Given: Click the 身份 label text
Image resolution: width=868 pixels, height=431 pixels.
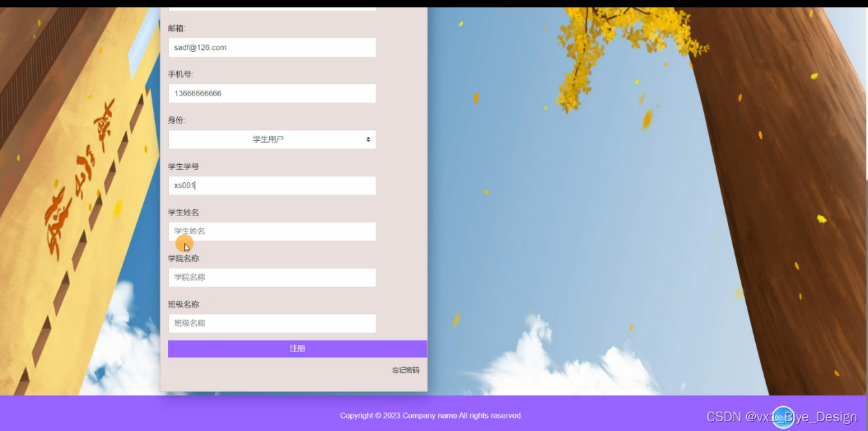Looking at the screenshot, I should pos(177,121).
